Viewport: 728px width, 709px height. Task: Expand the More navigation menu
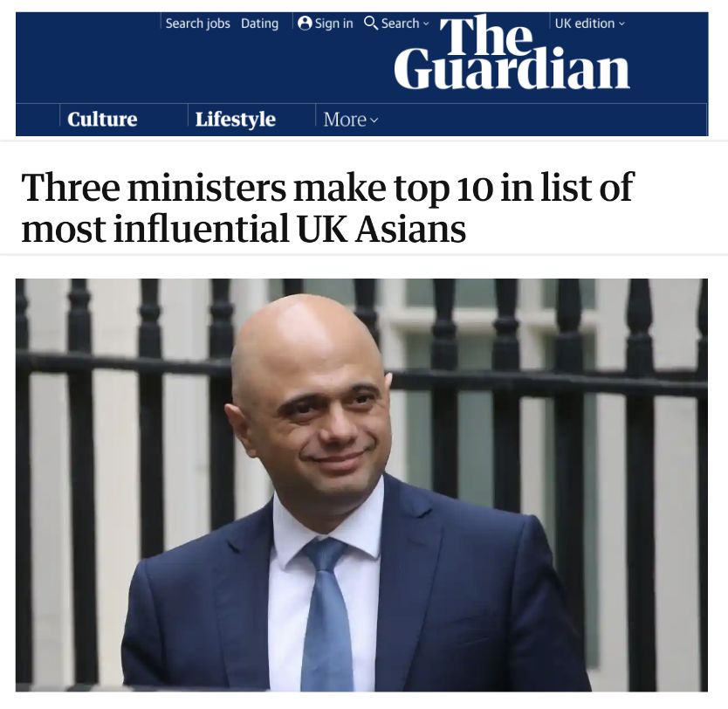click(351, 120)
